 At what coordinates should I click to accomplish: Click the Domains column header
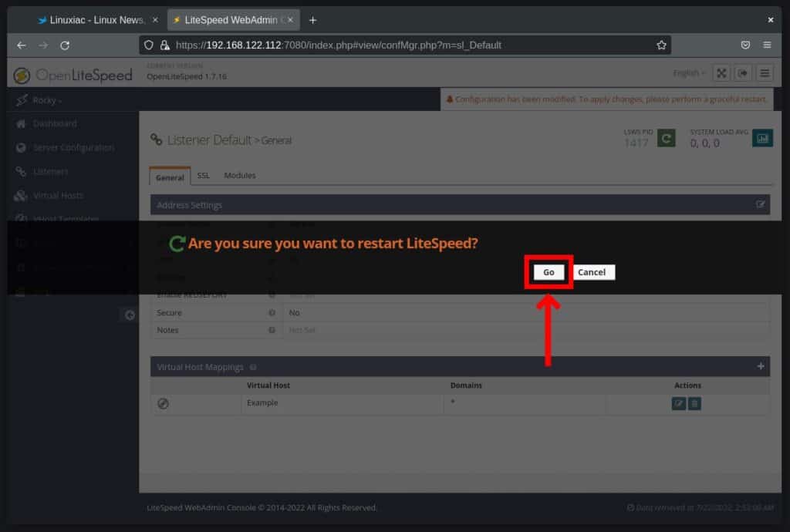(x=466, y=385)
